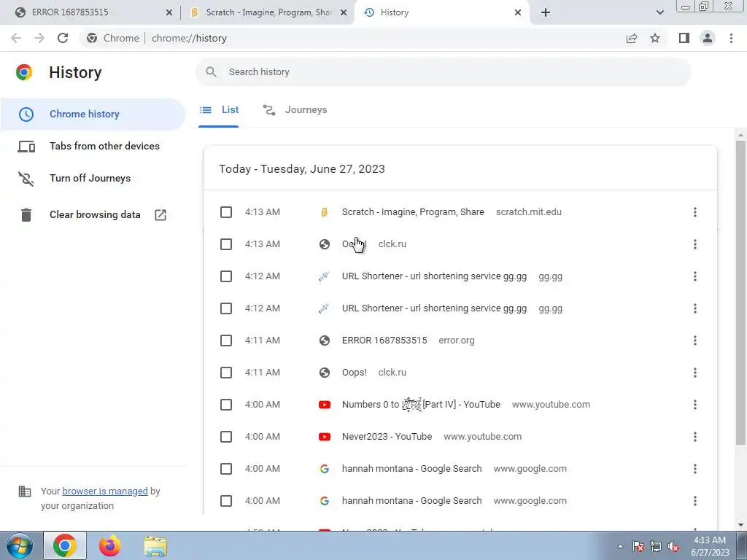Check the Never2023 - YouTube entry
747x560 pixels.
pos(226,437)
